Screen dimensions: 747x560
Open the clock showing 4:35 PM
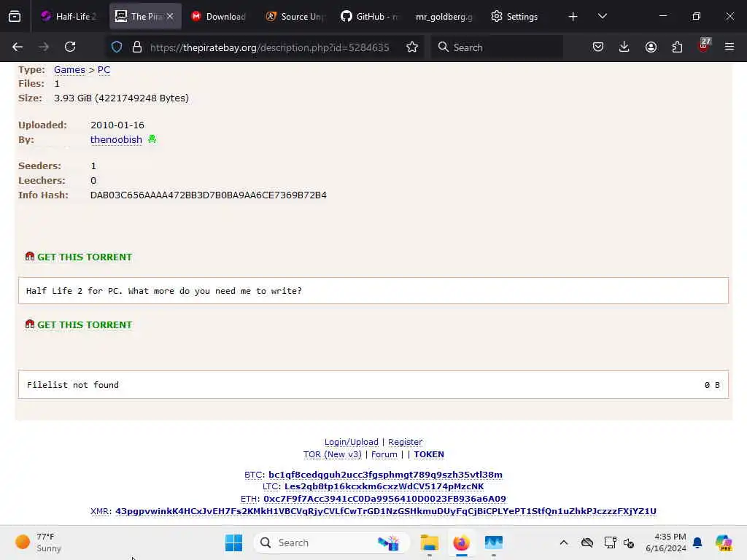pos(665,542)
